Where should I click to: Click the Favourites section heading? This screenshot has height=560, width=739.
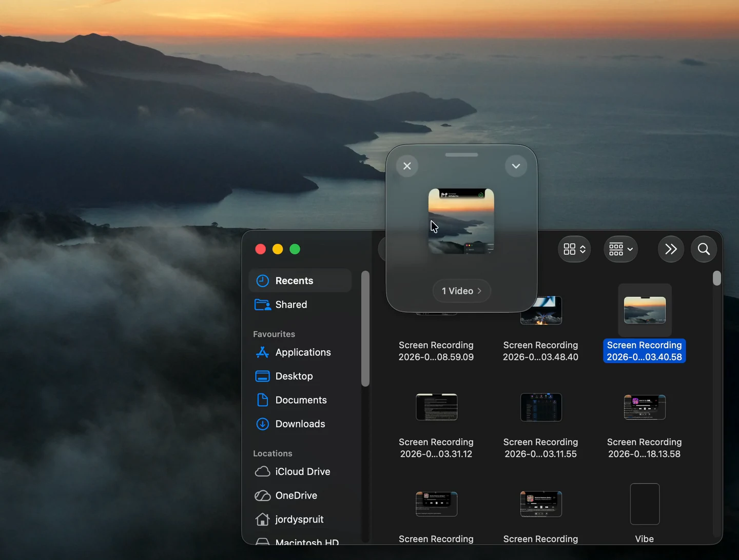(274, 334)
